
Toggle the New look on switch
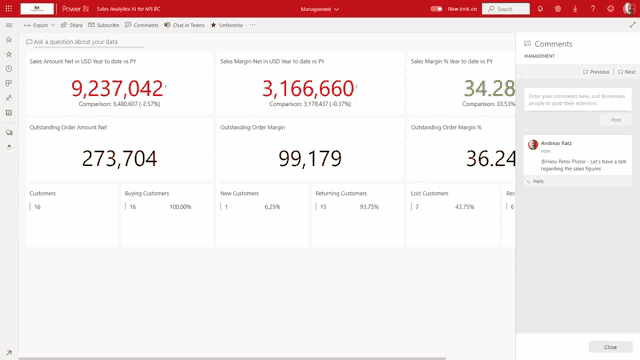click(436, 9)
